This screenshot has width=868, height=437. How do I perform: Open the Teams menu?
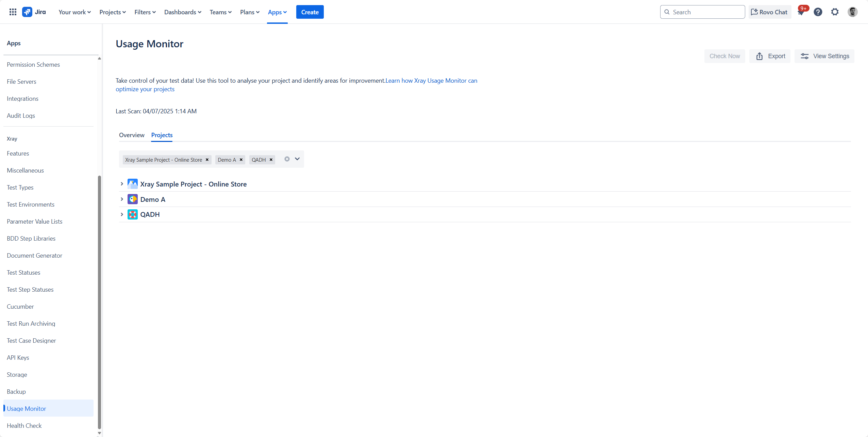pyautogui.click(x=221, y=12)
